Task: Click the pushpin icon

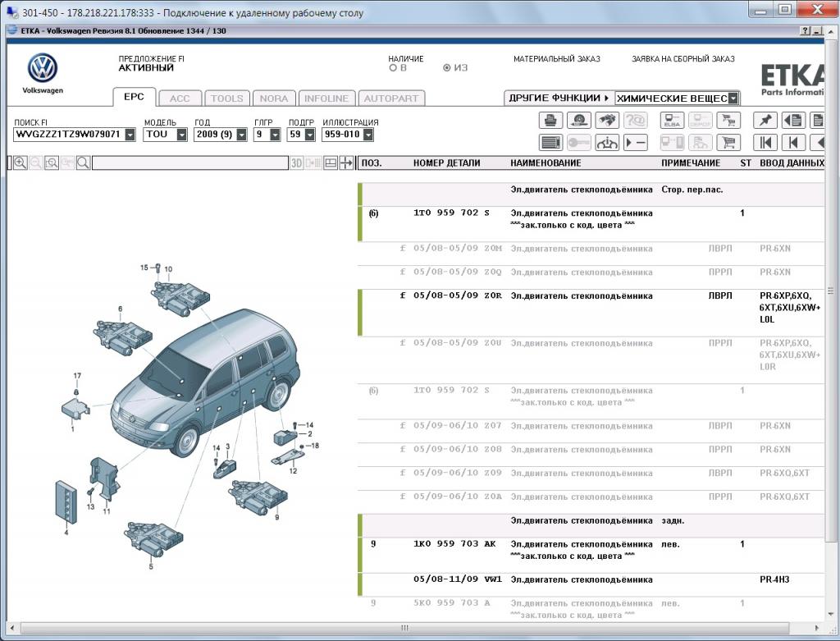Action: click(x=765, y=120)
